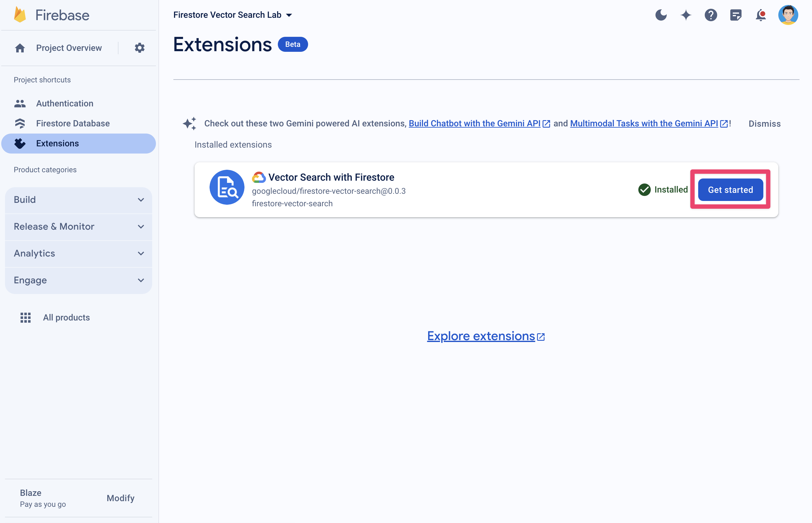The height and width of the screenshot is (523, 812).
Task: Click the dark mode toggle icon
Action: click(660, 15)
